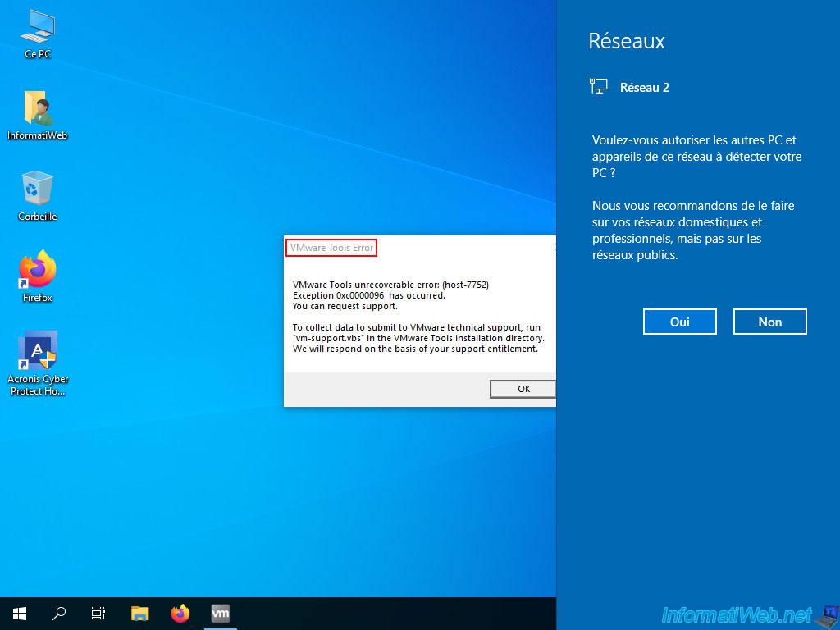840x630 pixels.
Task: Click OK in the VMware Tools Error dialog
Action: 523,389
